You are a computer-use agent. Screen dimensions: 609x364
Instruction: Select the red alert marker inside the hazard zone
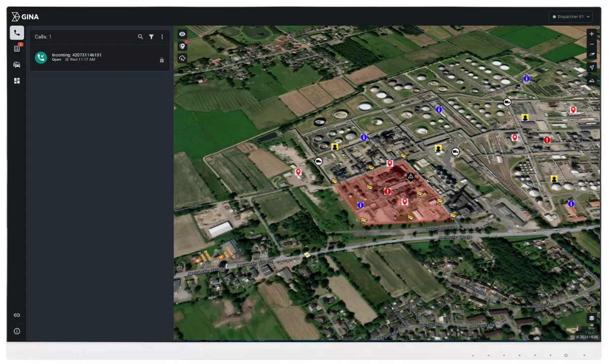[387, 192]
